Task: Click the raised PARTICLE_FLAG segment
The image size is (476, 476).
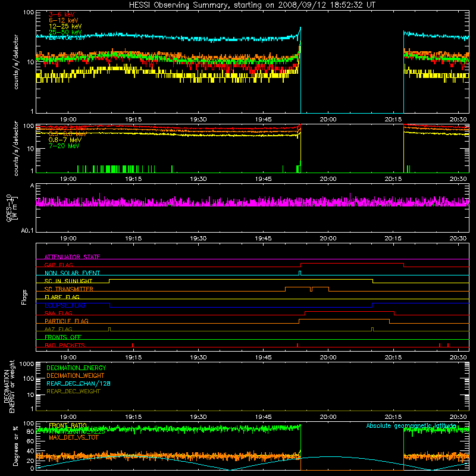Action: point(345,320)
